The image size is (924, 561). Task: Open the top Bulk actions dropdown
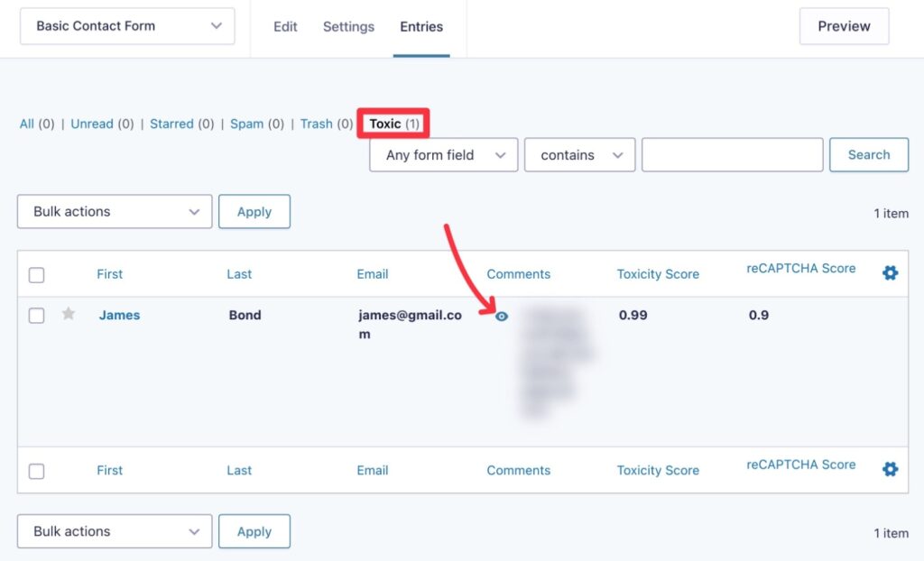tap(114, 211)
